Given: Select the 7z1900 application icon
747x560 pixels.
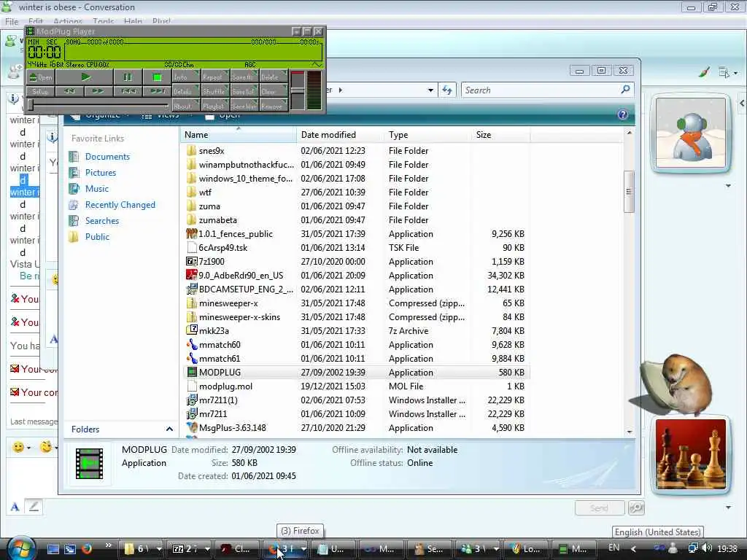Looking at the screenshot, I should coord(191,262).
